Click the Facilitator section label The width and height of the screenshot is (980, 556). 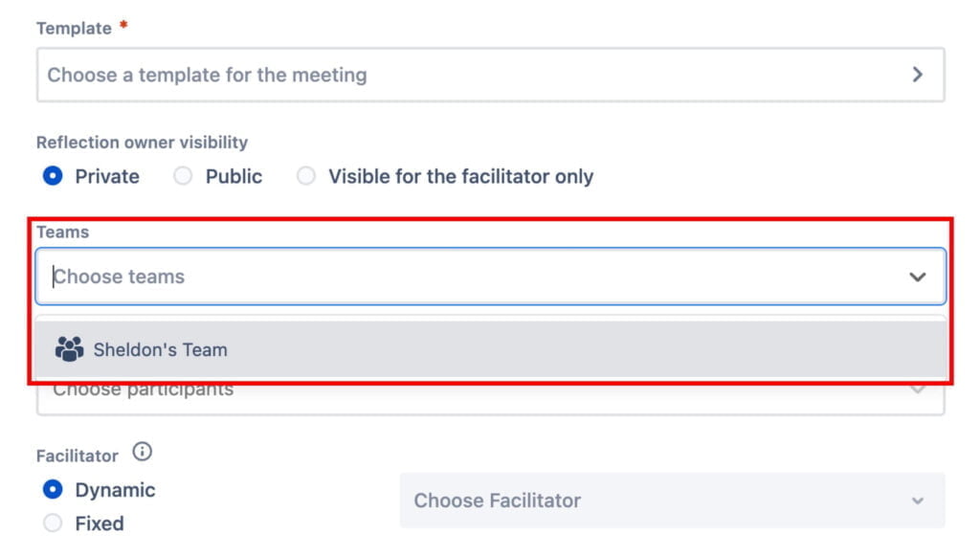click(77, 456)
